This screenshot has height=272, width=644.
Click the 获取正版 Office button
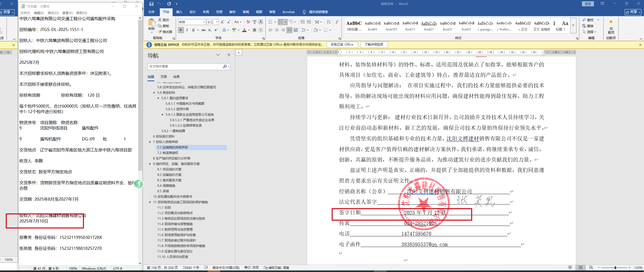click(342, 45)
